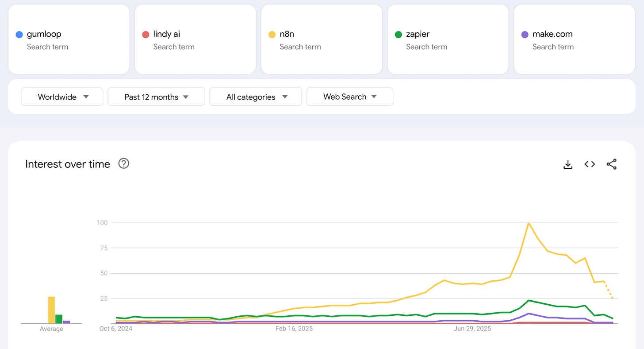Open the Worldwide region dropdown
The width and height of the screenshot is (644, 349).
[62, 97]
